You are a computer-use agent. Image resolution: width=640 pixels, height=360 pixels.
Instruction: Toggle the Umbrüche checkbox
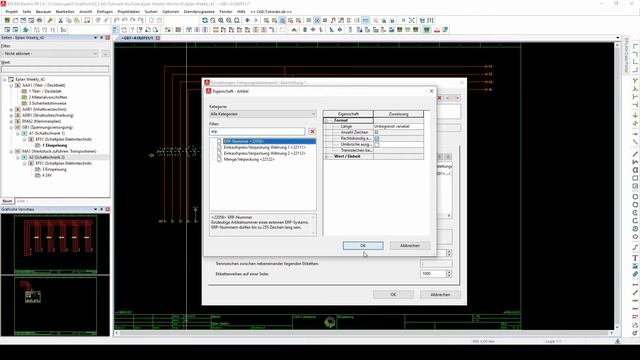pos(377,144)
